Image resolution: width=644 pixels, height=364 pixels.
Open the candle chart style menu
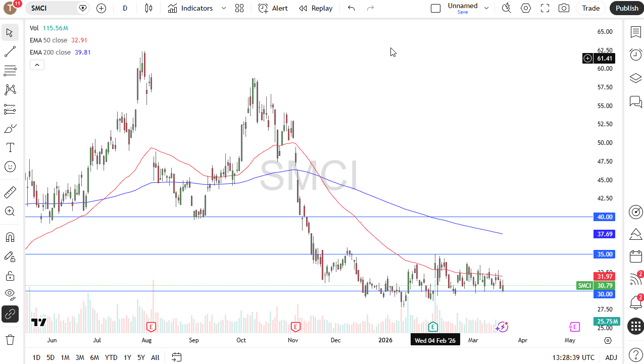click(x=148, y=8)
